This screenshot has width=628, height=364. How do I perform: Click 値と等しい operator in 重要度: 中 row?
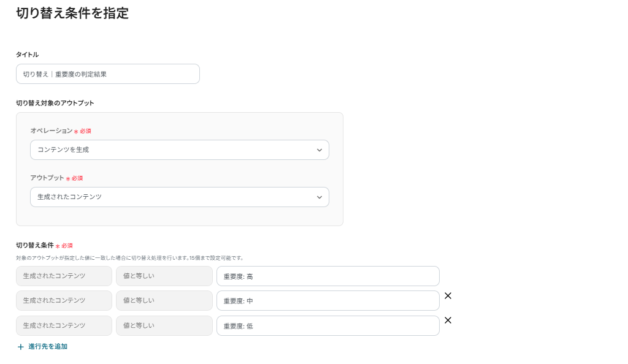[164, 300]
